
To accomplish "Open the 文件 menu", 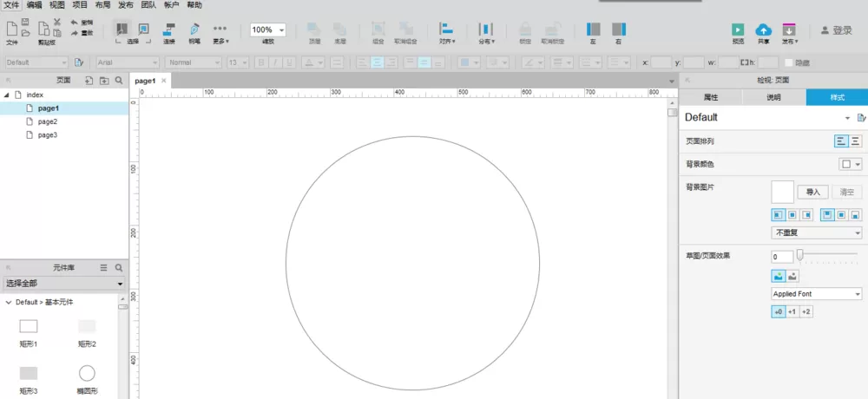I will point(11,5).
